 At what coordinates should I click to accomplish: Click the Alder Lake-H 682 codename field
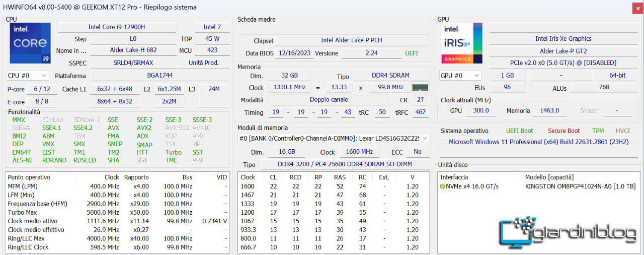coord(133,50)
